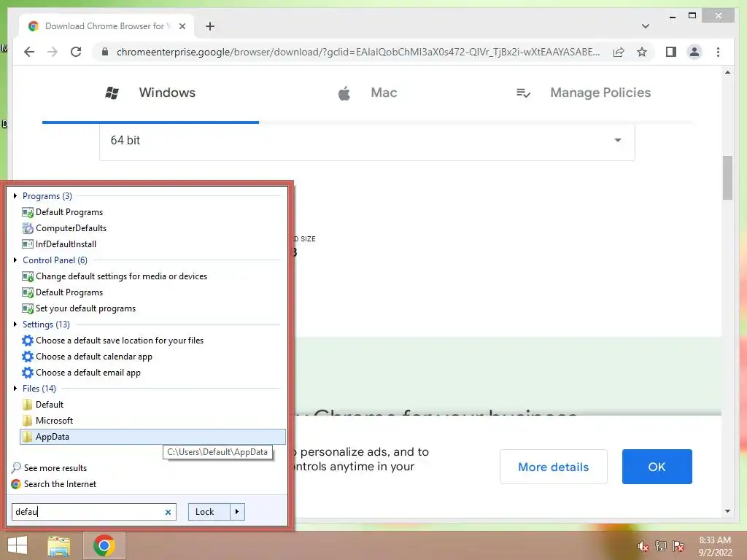This screenshot has height=560, width=747.
Task: Click the muted volume tray icon
Action: [643, 546]
